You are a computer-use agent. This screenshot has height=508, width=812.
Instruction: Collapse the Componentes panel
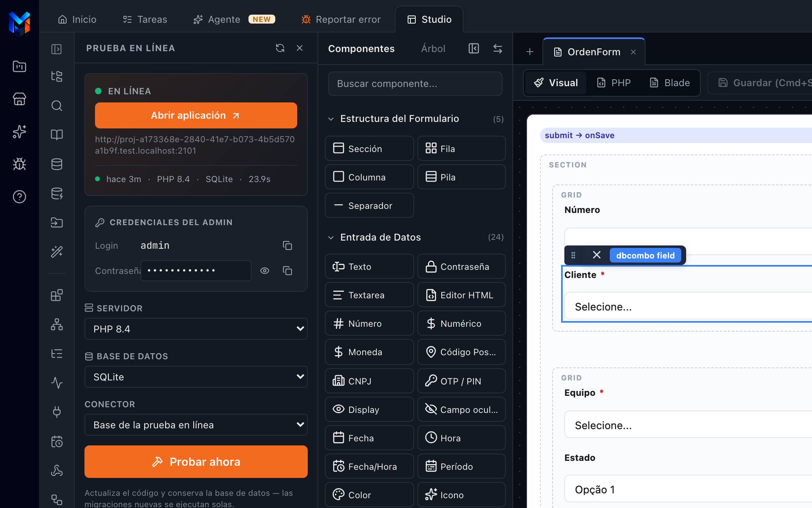tap(474, 49)
